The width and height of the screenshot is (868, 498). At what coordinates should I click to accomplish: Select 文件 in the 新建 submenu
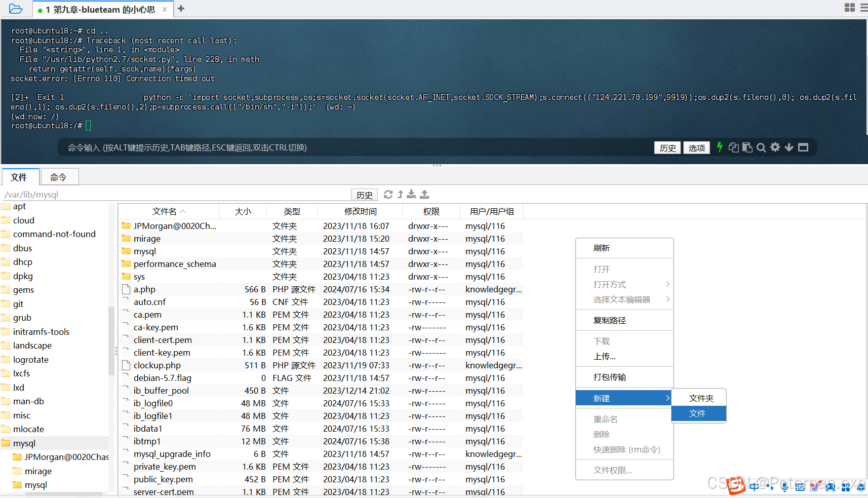click(699, 413)
